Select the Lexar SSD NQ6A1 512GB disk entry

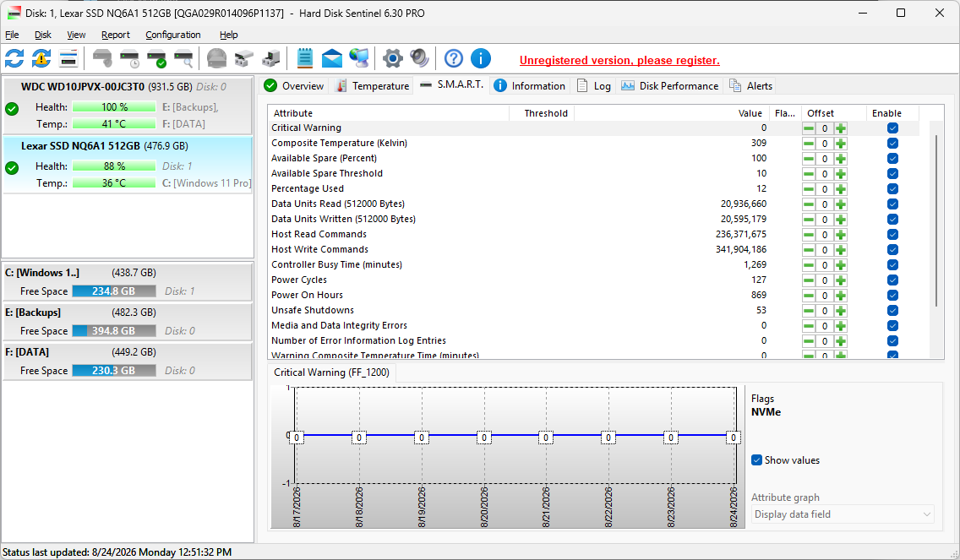(x=128, y=165)
